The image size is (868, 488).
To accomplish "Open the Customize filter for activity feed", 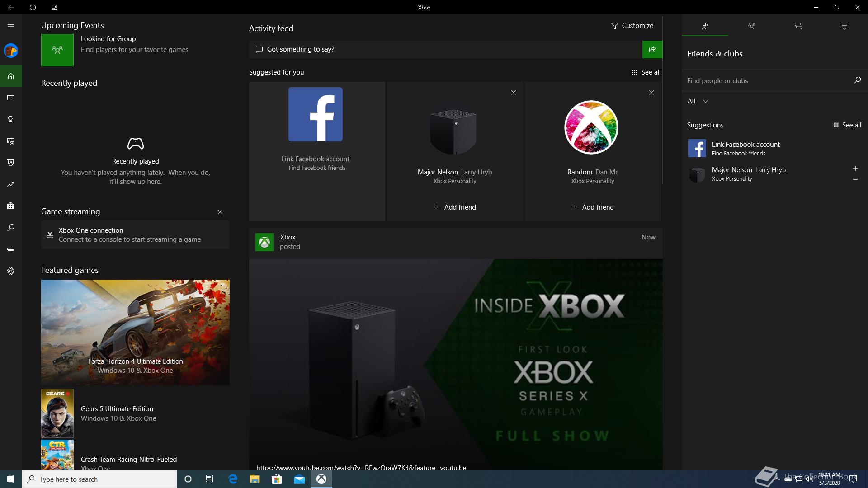I will coord(632,26).
